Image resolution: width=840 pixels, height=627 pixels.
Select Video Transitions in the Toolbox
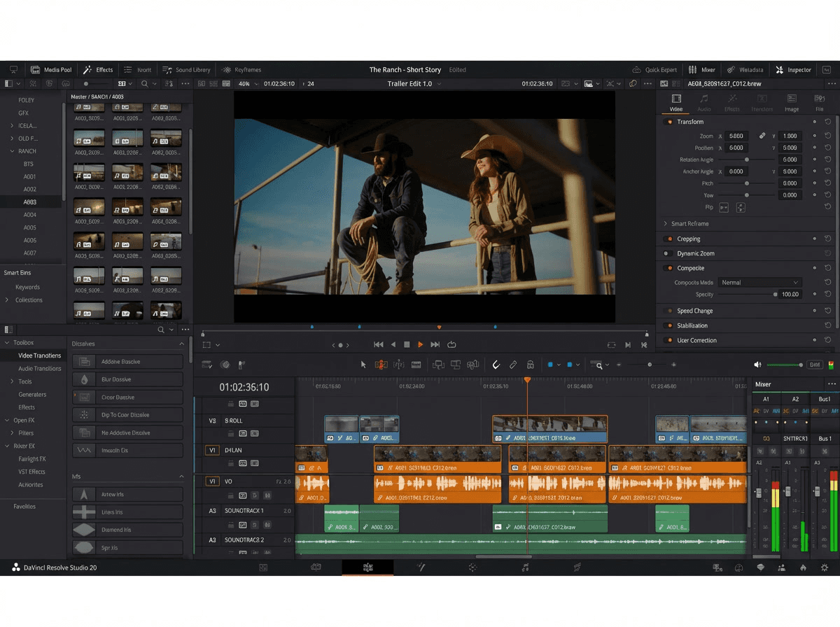pos(39,355)
